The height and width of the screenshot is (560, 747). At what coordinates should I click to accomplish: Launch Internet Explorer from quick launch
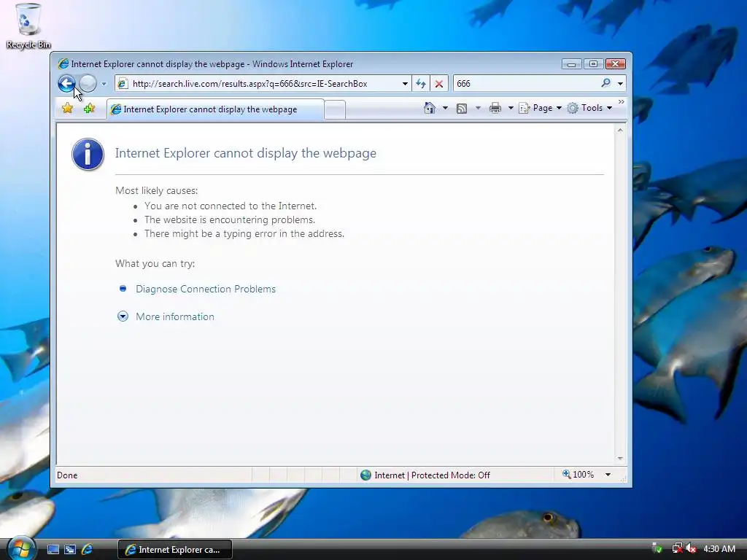(x=88, y=550)
